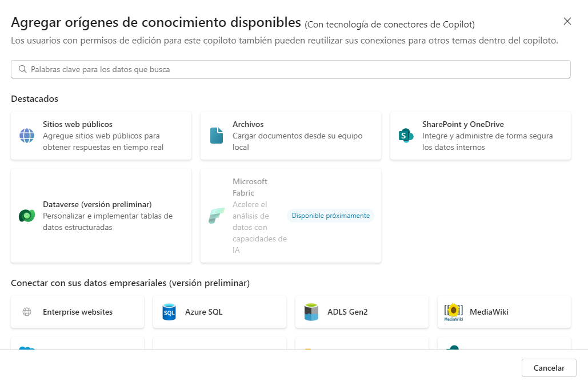Click the globe icon for Sitios web públicos
The height and width of the screenshot is (381, 588).
tap(27, 136)
